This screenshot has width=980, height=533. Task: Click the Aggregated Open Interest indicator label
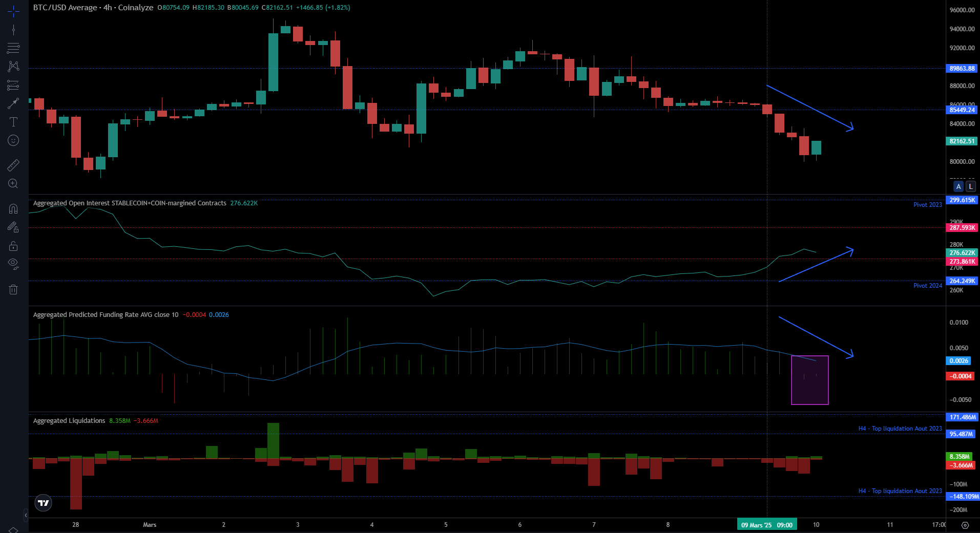point(128,203)
